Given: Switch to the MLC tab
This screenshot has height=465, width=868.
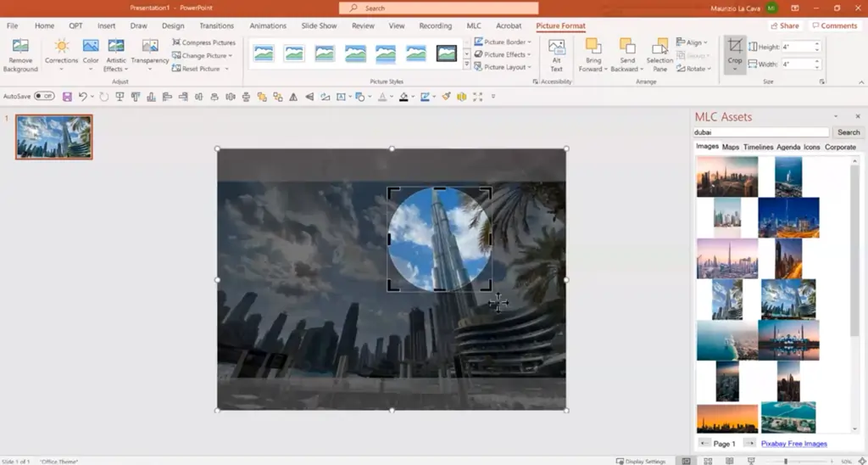Looking at the screenshot, I should 474,25.
